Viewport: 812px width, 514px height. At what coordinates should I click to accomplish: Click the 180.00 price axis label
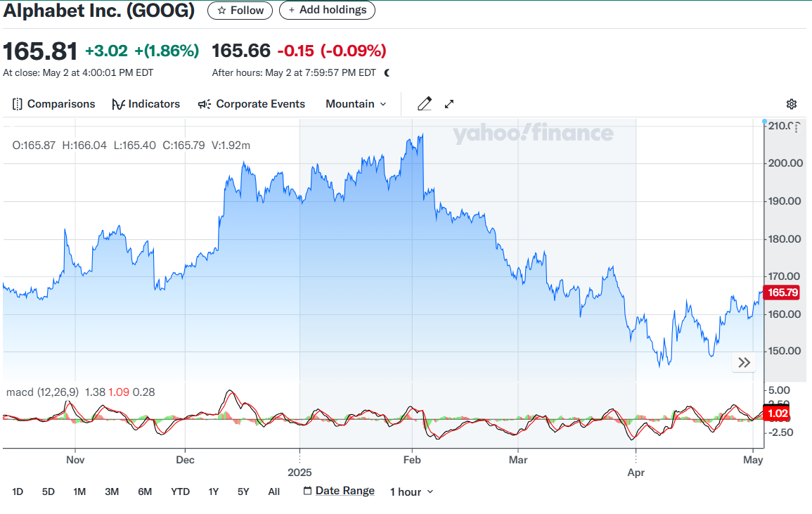pyautogui.click(x=785, y=239)
